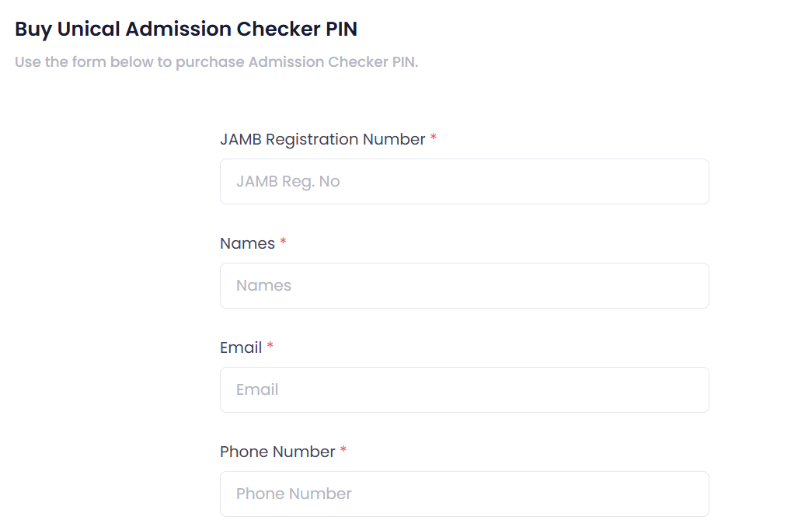Click the JAMB Reg. No placeholder text

pos(288,181)
